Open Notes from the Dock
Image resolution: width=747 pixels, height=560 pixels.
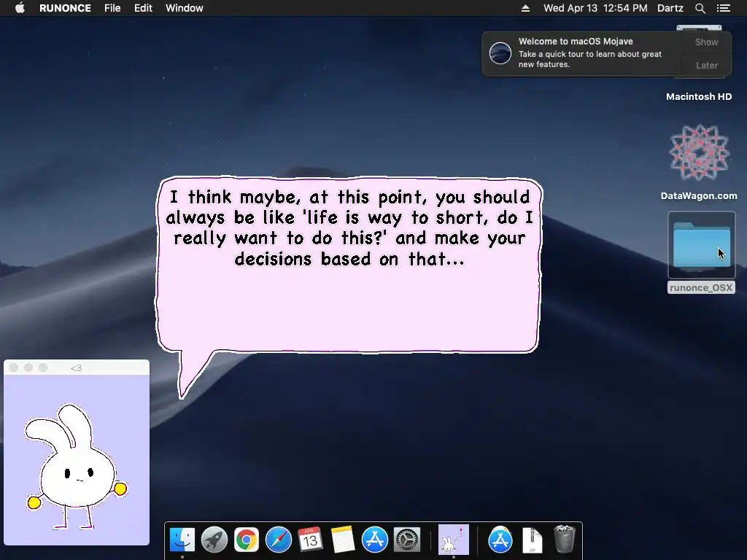pyautogui.click(x=343, y=540)
